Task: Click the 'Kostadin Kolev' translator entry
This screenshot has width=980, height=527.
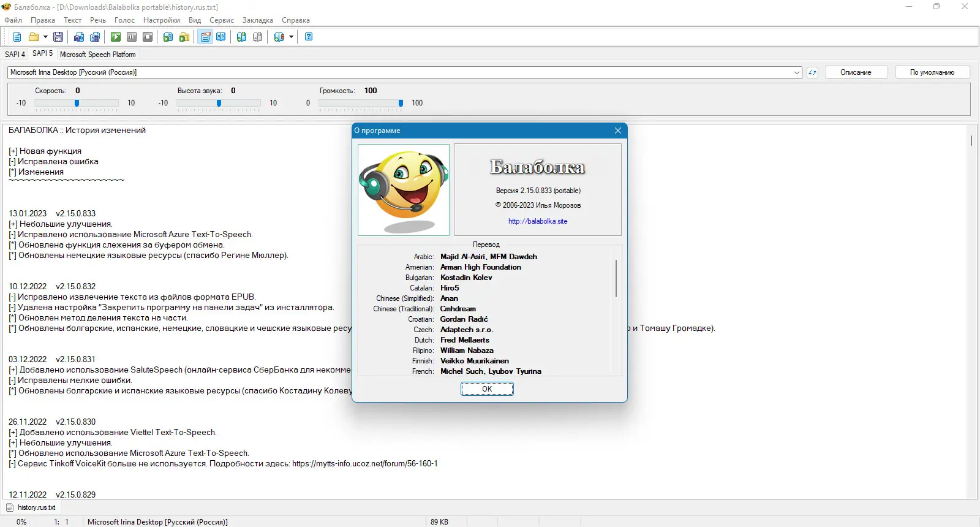Action: tap(466, 278)
